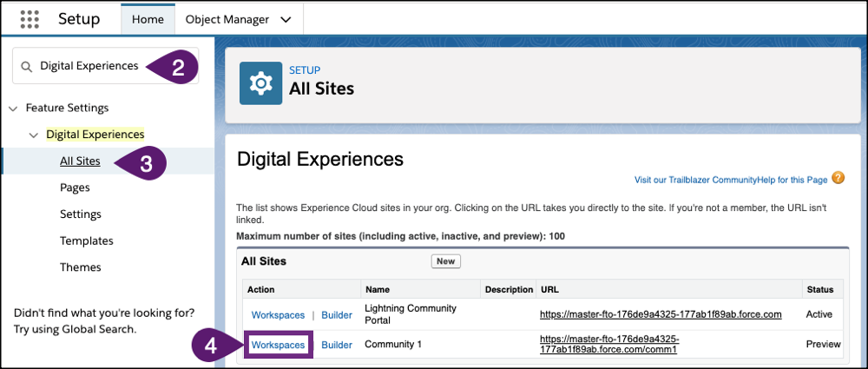Open the Lightning Community Portal site URL
Viewport: 868px width, 369px height.
(661, 314)
